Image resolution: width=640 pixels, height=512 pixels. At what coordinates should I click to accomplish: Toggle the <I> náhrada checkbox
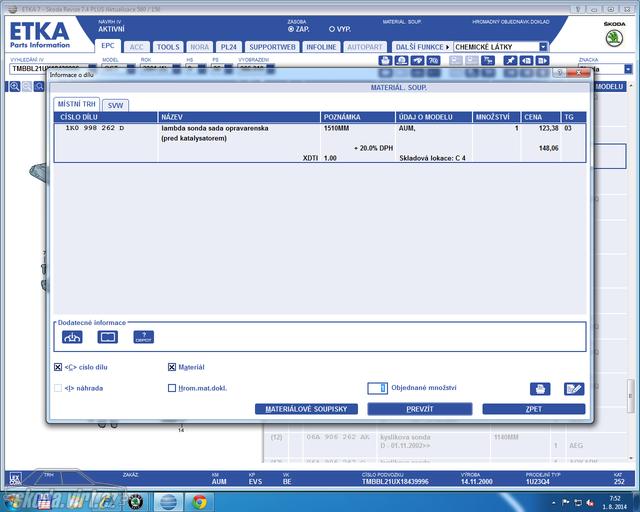(58, 388)
